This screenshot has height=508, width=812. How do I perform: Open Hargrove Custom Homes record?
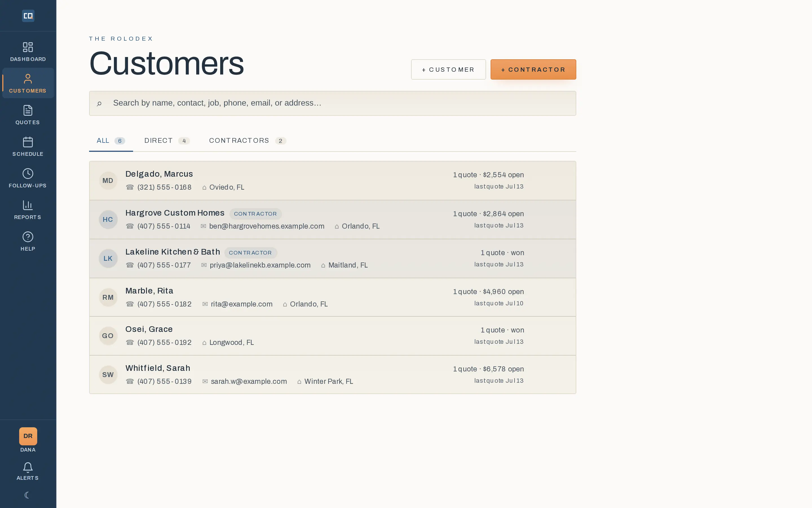(x=332, y=220)
